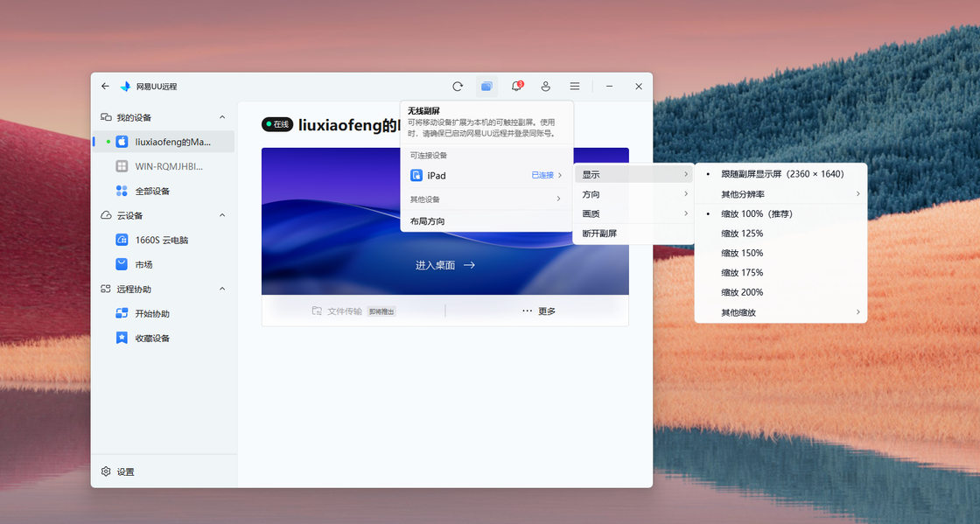Viewport: 980px width, 524px height.
Task: Click the 无线副屏 popup title
Action: (x=423, y=110)
